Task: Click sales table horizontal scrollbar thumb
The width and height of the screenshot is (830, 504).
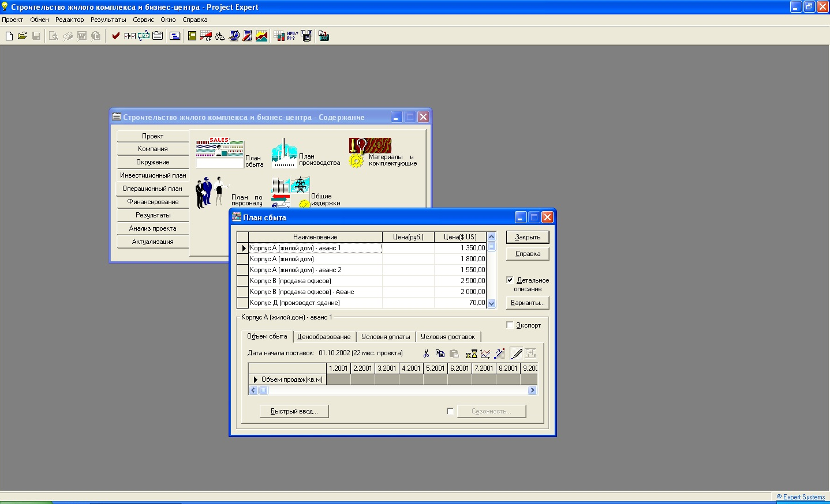Action: (263, 390)
